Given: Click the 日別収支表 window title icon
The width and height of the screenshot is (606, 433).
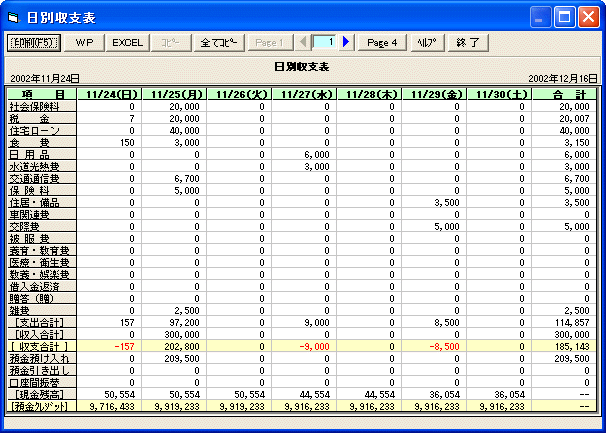Looking at the screenshot, I should (x=14, y=17).
